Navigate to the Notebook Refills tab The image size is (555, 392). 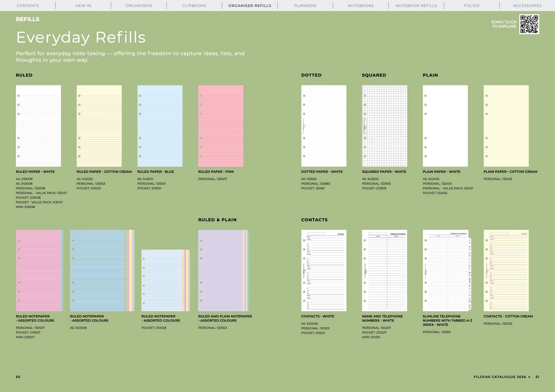pos(416,6)
